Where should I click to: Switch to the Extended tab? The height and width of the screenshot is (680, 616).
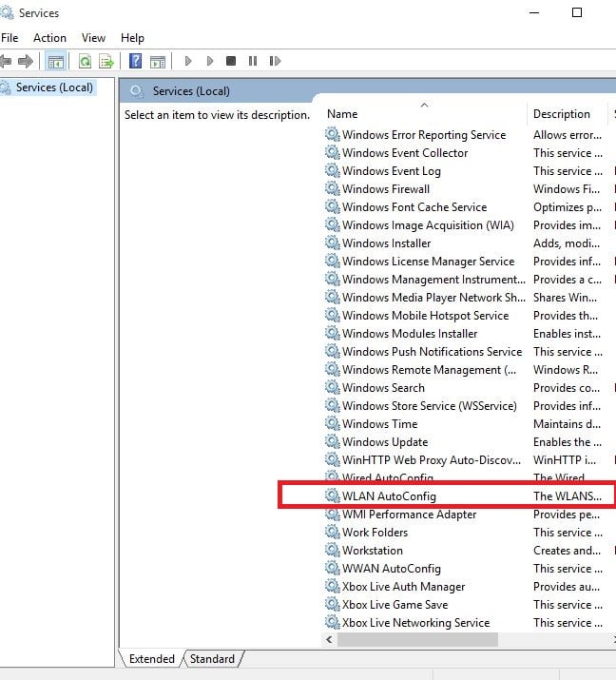[x=152, y=659]
